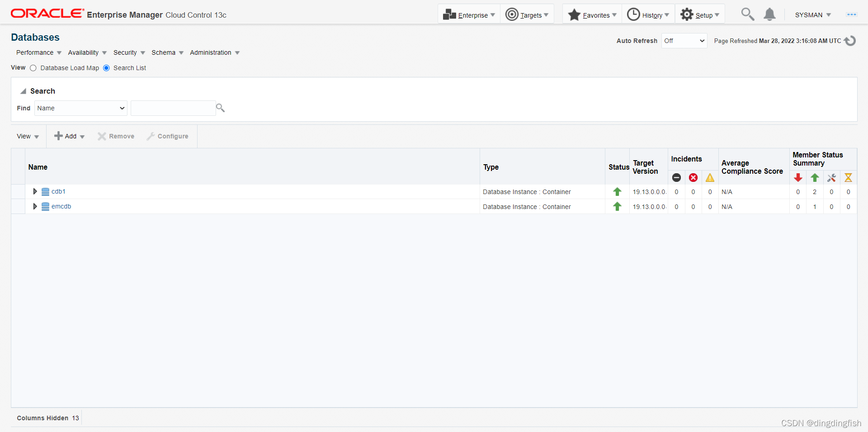
Task: Select the Database Load Map view
Action: click(33, 68)
